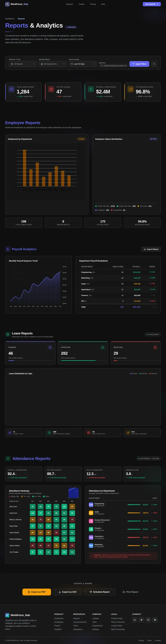Image resolution: width=166 pixels, height=644 pixels.
Task: Open the LinkedIn social icon in footer
Action: point(135,620)
